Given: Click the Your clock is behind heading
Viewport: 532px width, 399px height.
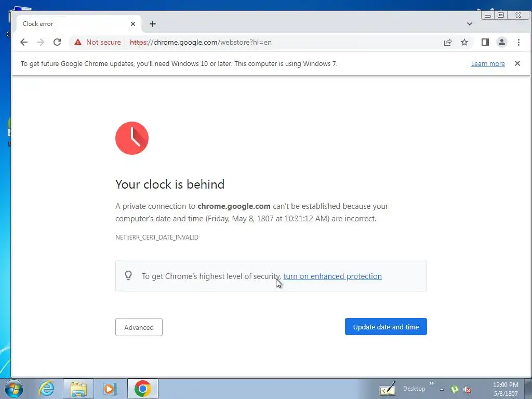Looking at the screenshot, I should pos(170,184).
